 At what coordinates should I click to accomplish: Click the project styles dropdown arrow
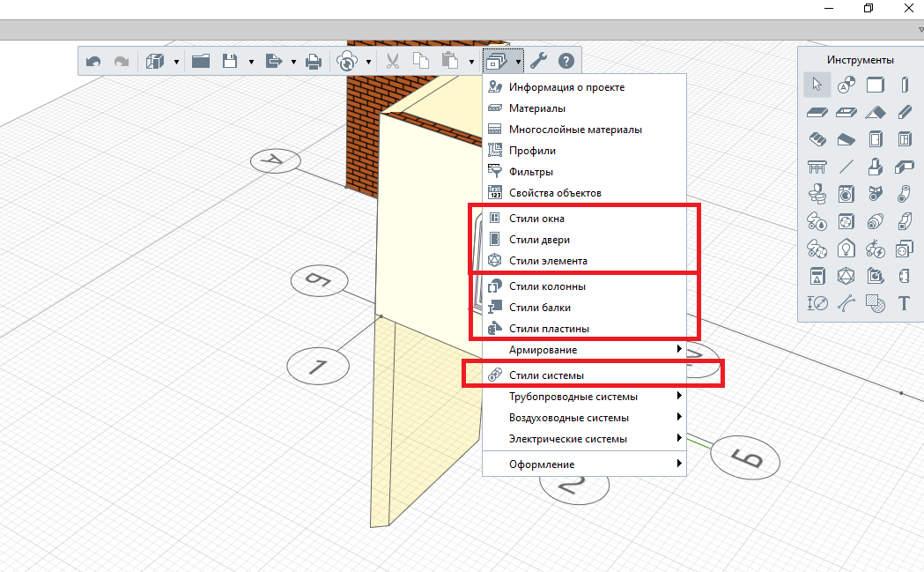click(x=517, y=62)
